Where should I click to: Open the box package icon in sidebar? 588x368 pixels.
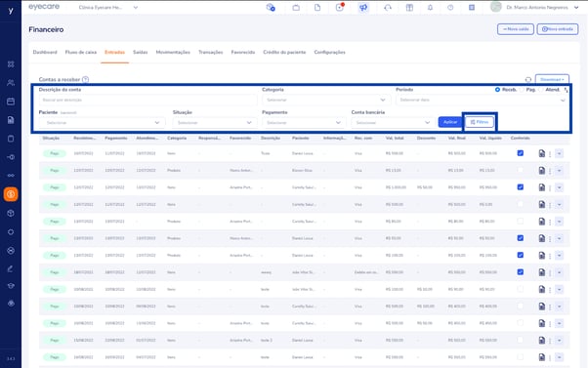pyautogui.click(x=11, y=213)
